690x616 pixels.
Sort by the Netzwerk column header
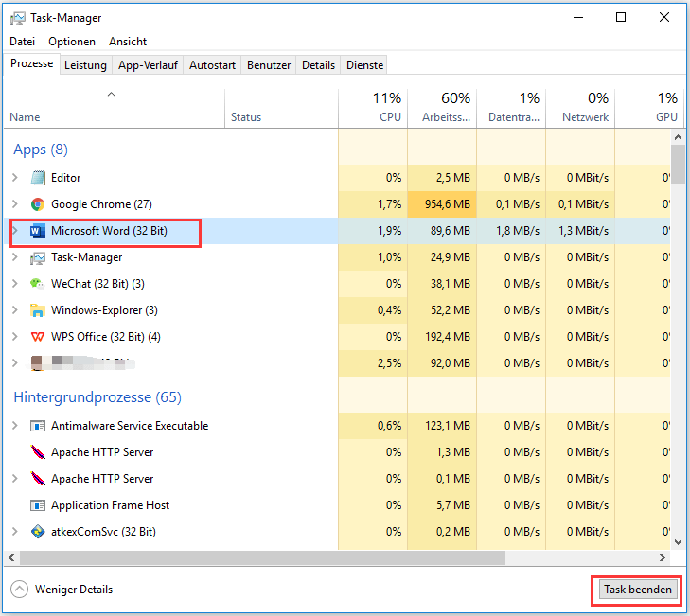(580, 109)
